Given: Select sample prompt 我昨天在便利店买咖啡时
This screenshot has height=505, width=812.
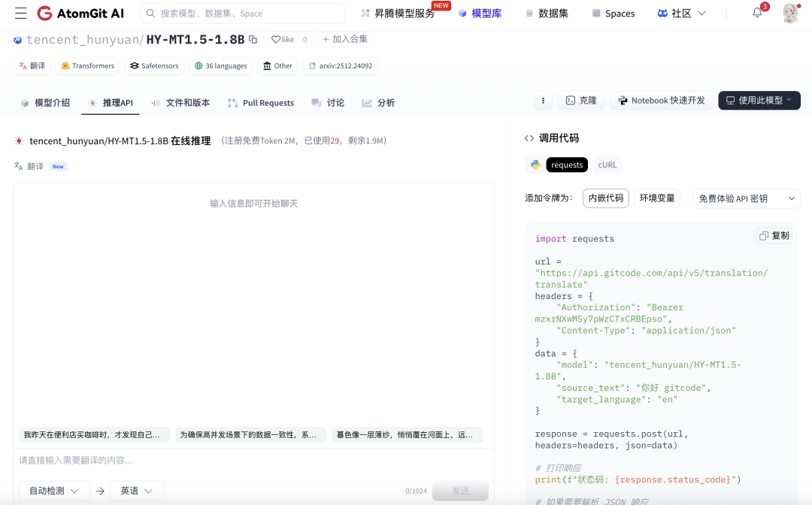Looking at the screenshot, I should [94, 435].
